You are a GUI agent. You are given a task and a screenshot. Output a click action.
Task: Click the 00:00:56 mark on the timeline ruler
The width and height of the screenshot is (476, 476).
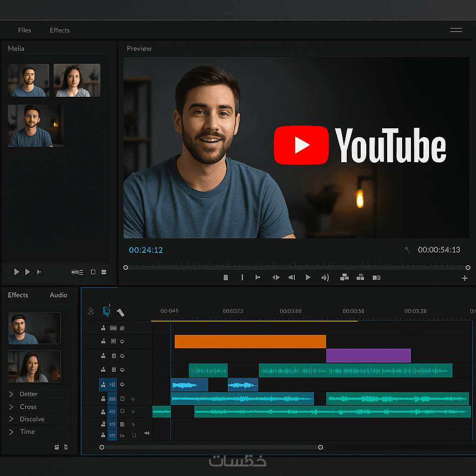(x=353, y=311)
